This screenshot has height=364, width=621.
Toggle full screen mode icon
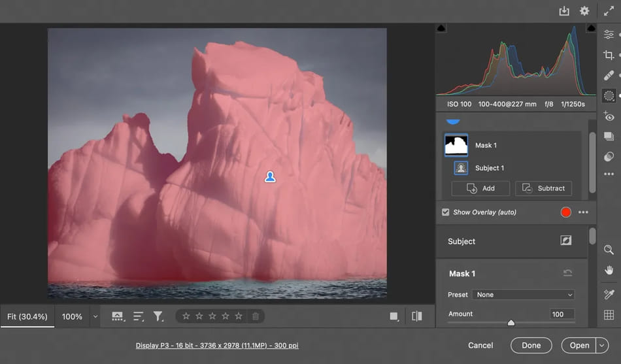(x=609, y=10)
